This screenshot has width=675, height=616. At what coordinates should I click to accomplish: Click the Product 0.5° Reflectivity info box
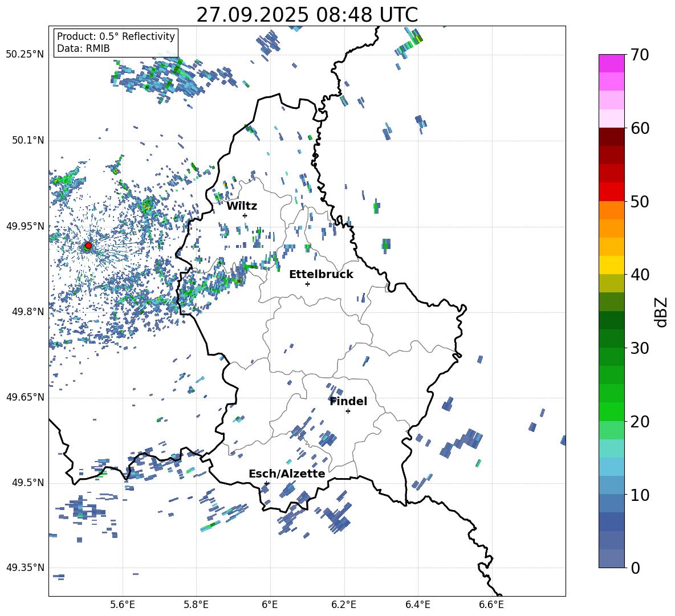click(x=116, y=43)
